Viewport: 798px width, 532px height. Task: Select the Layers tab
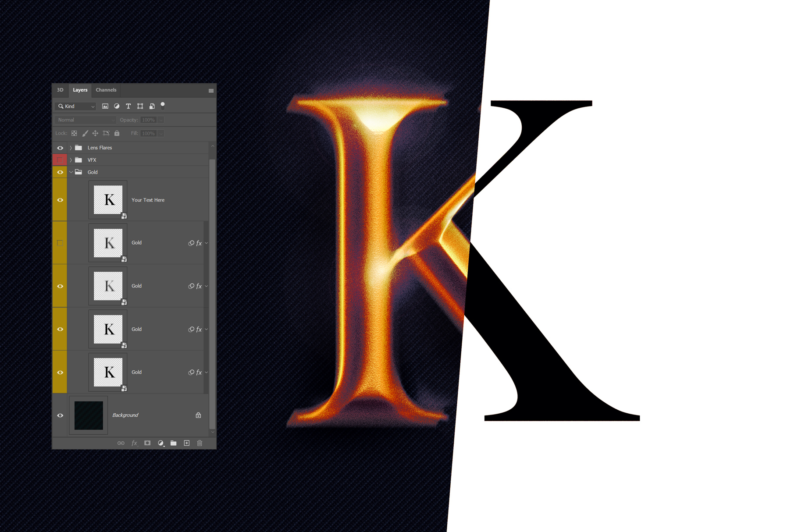pos(80,90)
